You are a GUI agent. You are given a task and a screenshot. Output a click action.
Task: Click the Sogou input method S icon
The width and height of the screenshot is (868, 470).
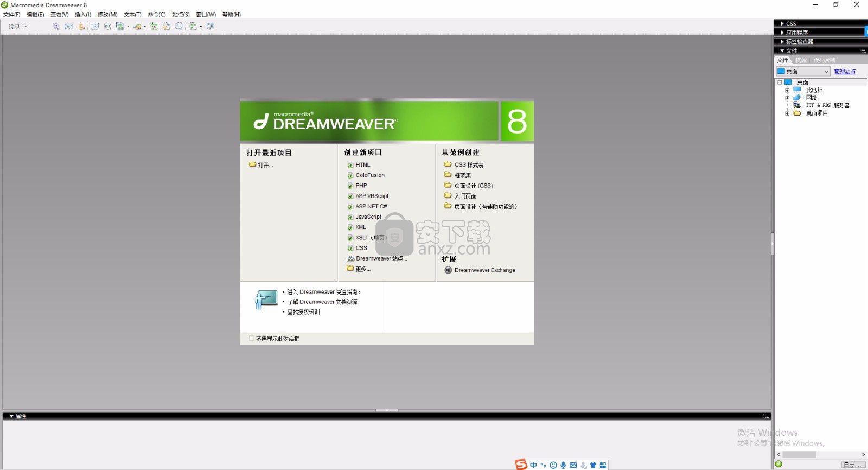click(x=521, y=465)
